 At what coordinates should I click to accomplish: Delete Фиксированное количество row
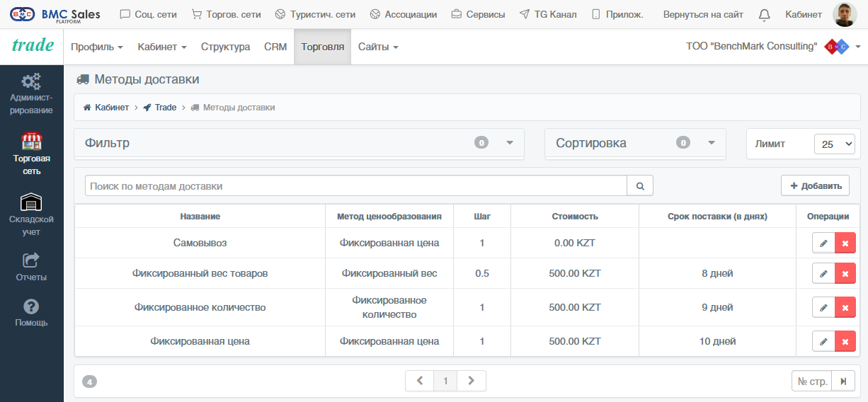pyautogui.click(x=845, y=307)
